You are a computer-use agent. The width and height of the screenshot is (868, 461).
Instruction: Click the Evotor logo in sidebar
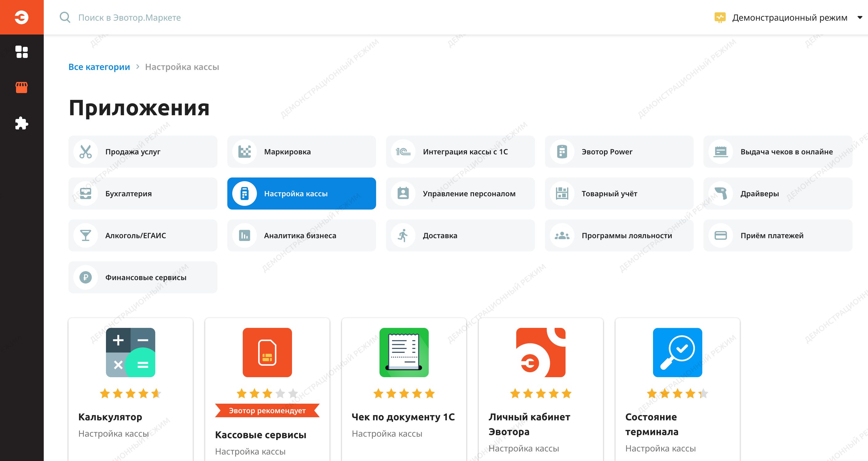tap(22, 17)
